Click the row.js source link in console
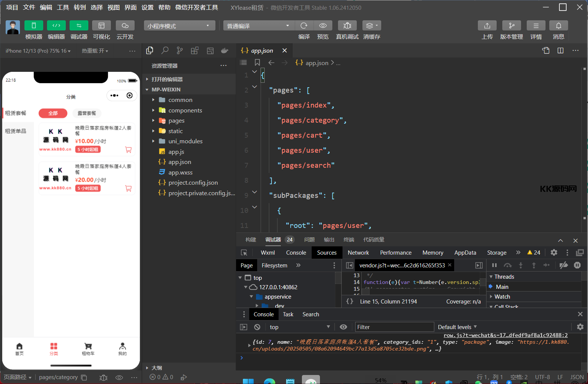Screen dimensions: 588x384 pos(506,335)
